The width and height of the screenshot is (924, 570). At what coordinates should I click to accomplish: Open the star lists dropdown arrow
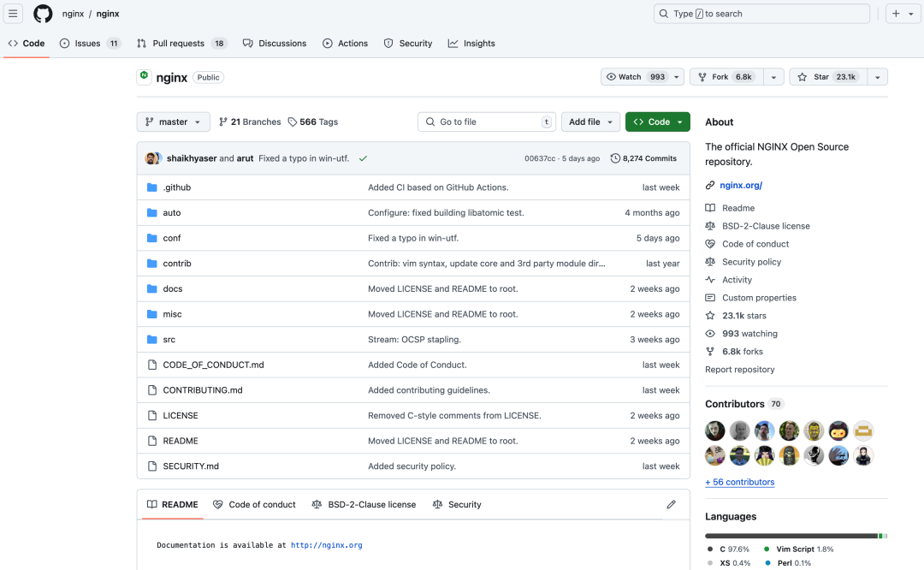pos(878,77)
